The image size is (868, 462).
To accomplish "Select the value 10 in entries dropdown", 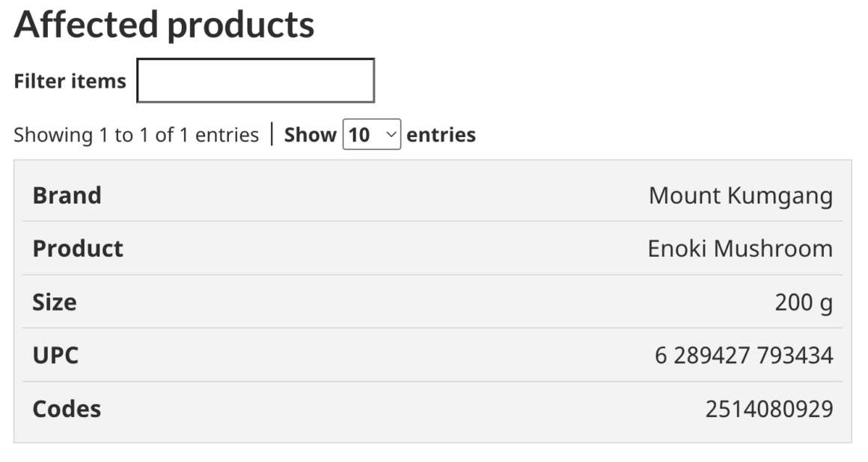I will pos(359,135).
